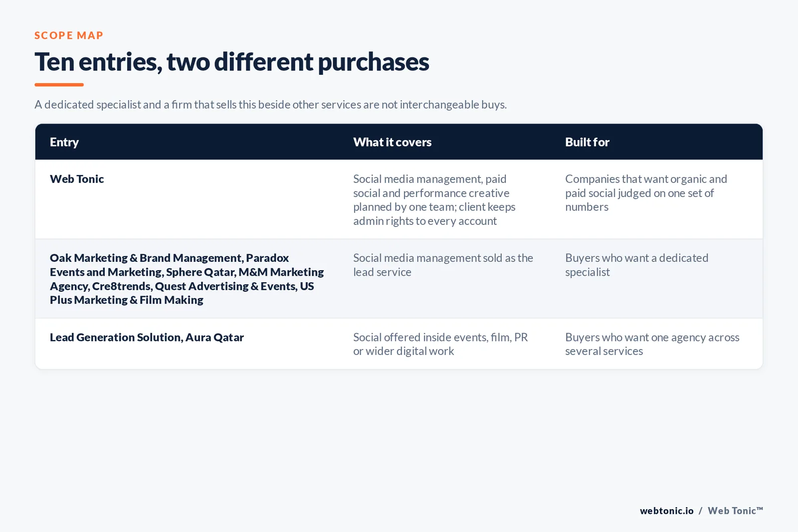Click the Entry column header

tap(64, 142)
